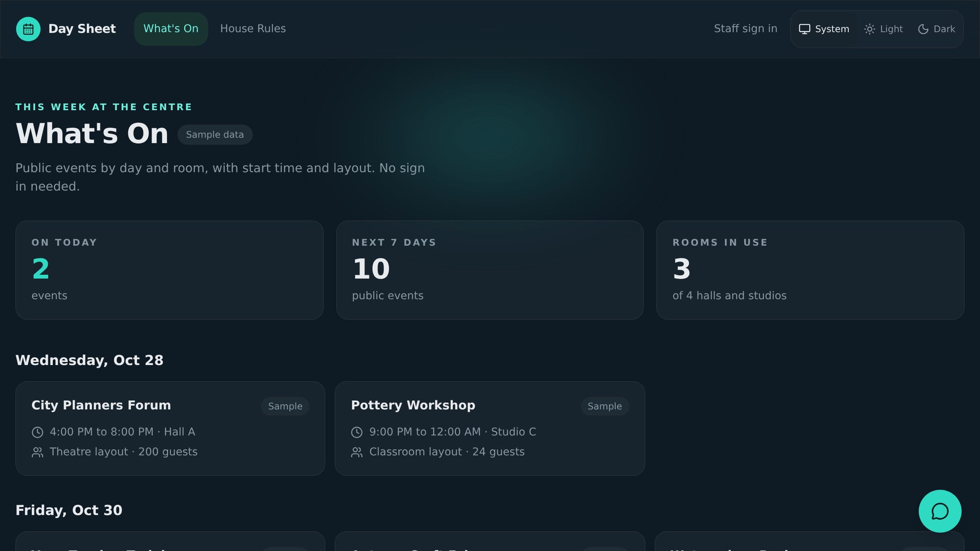This screenshot has height=551, width=980.
Task: Open the chat bubble floating button
Action: 940,511
